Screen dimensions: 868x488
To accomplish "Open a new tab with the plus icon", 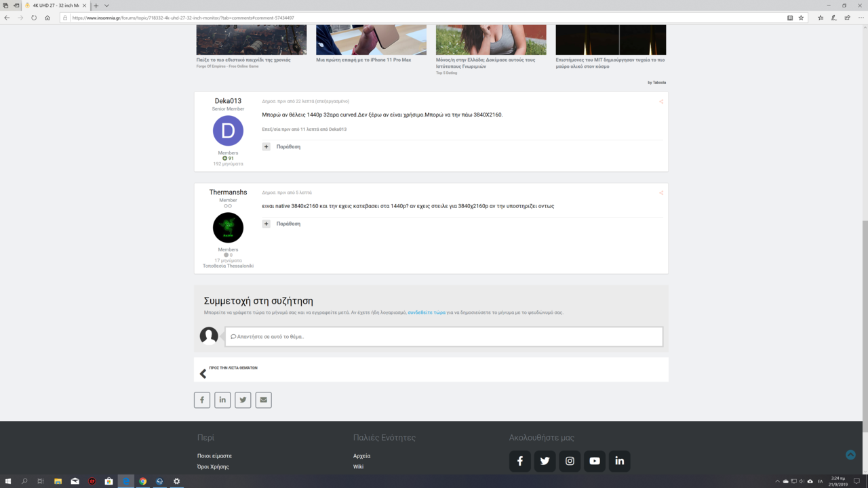I will pyautogui.click(x=96, y=5).
